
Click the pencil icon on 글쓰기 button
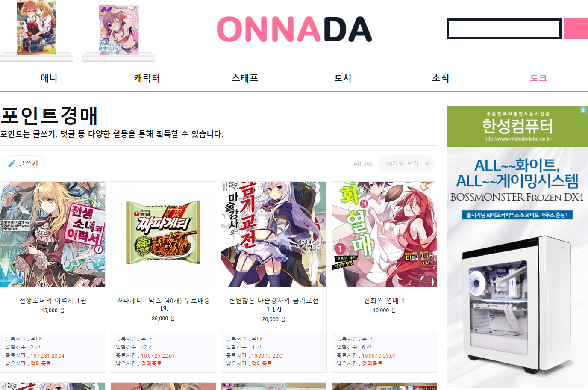[x=12, y=163]
